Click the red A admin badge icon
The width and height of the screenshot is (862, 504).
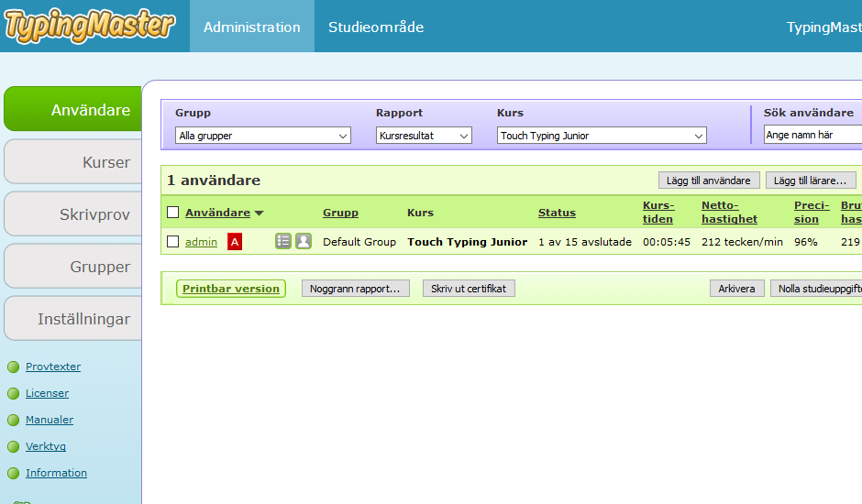(x=235, y=242)
